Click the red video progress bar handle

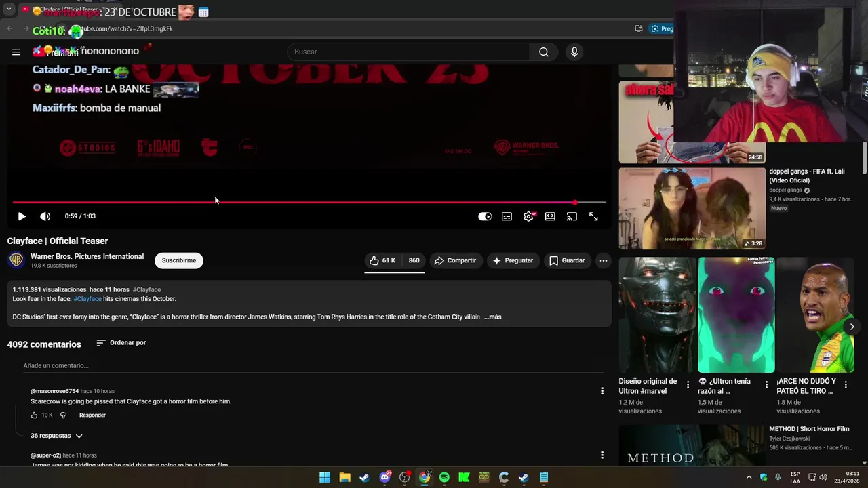point(575,202)
